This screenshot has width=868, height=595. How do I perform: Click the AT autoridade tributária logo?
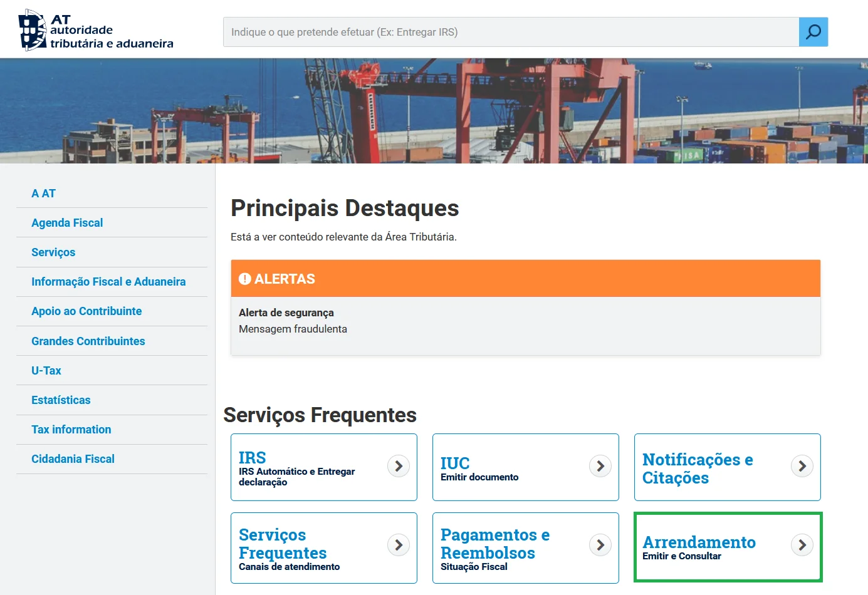[x=96, y=30]
